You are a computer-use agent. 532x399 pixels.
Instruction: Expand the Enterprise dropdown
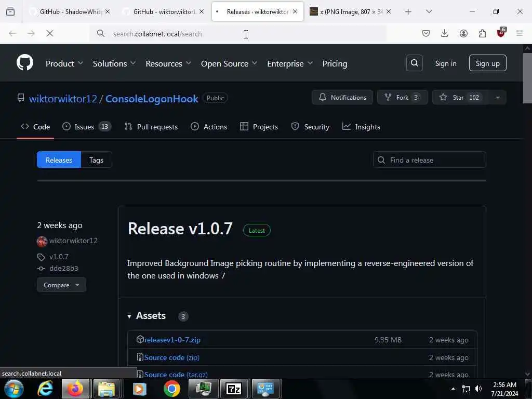pos(290,63)
